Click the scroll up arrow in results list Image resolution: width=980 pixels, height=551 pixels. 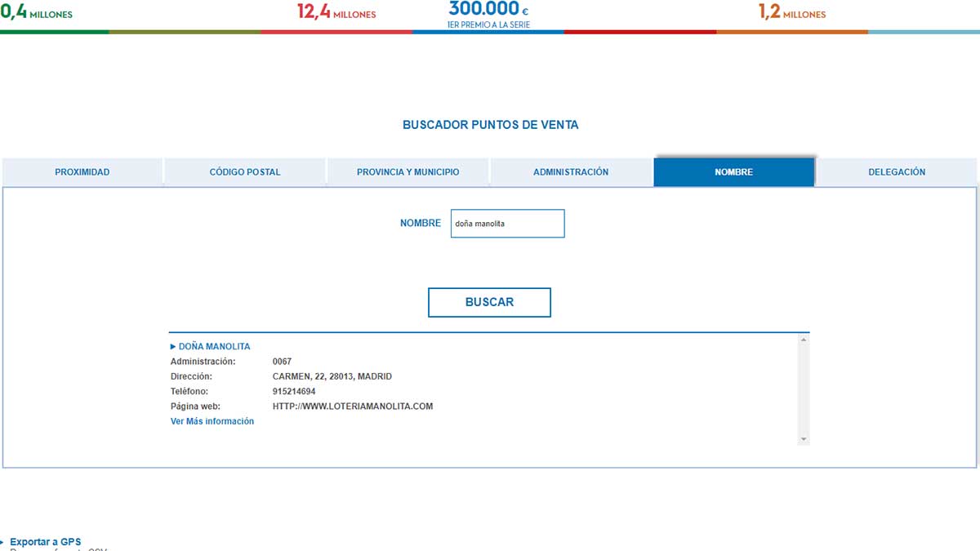(x=804, y=340)
